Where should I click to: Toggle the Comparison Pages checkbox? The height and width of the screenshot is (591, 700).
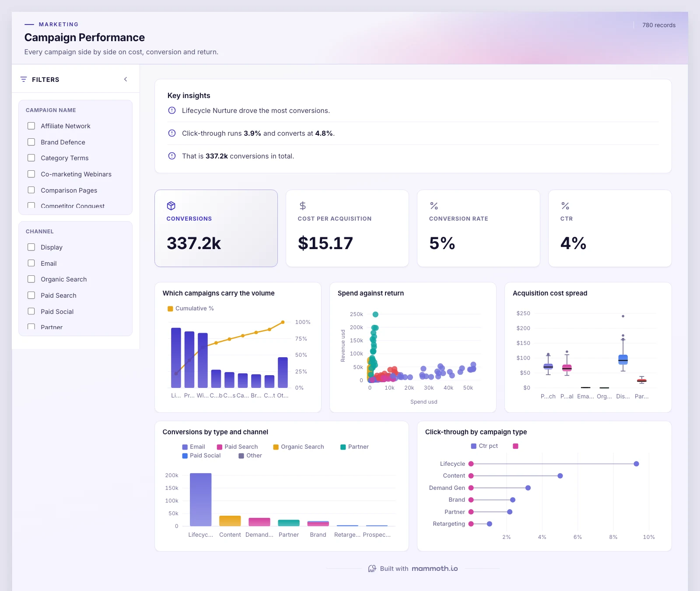click(31, 190)
